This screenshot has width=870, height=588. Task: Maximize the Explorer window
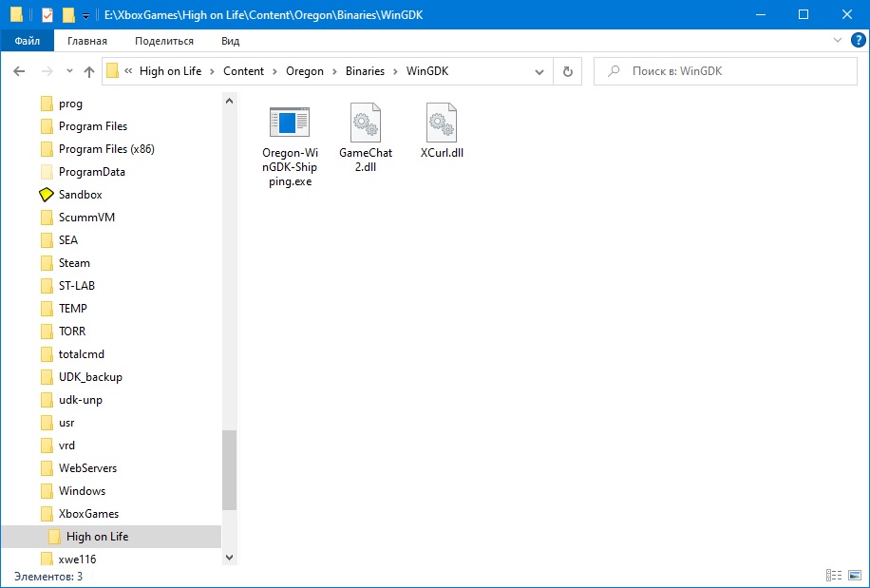[803, 15]
